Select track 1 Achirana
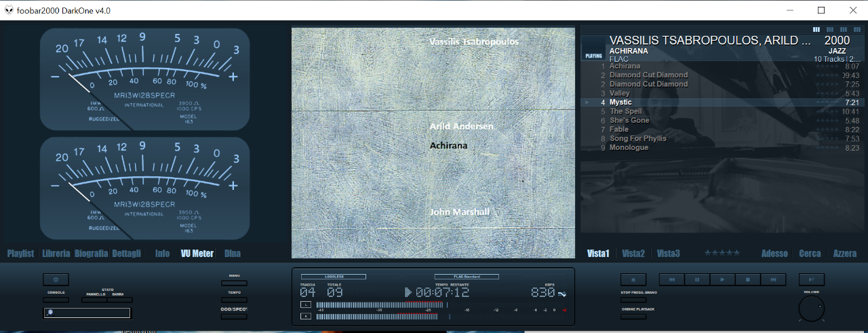The image size is (868, 333). pos(722,66)
